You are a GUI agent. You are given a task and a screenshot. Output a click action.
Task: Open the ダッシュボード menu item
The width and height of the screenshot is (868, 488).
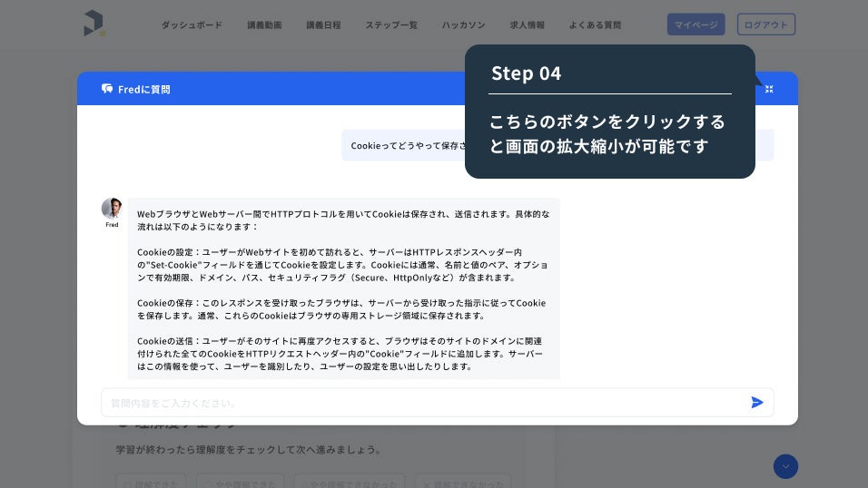(192, 24)
